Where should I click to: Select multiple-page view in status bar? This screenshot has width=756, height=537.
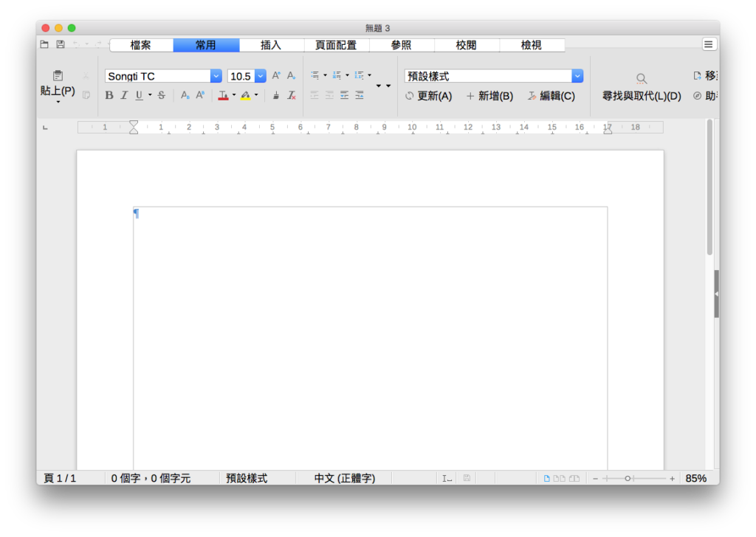click(560, 478)
